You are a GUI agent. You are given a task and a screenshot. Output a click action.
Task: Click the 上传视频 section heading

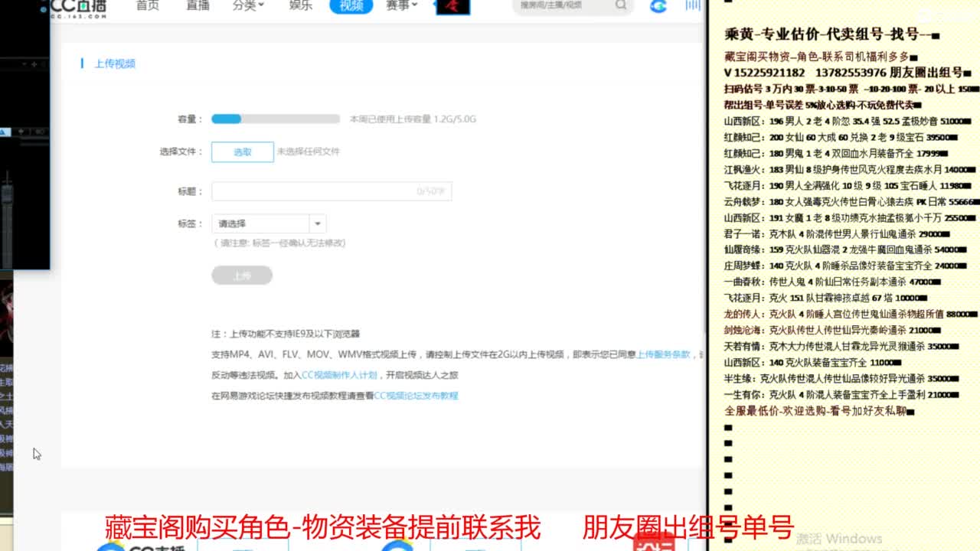tap(115, 64)
